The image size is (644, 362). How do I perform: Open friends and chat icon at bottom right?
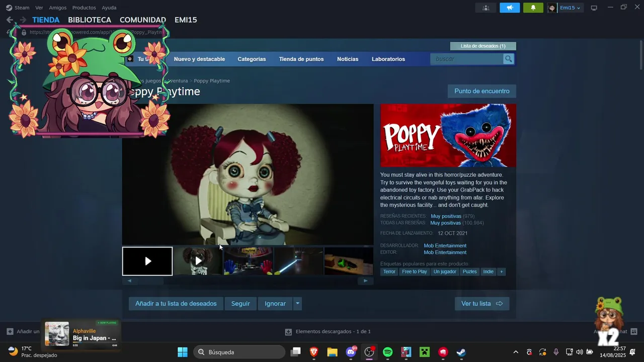[x=634, y=331]
